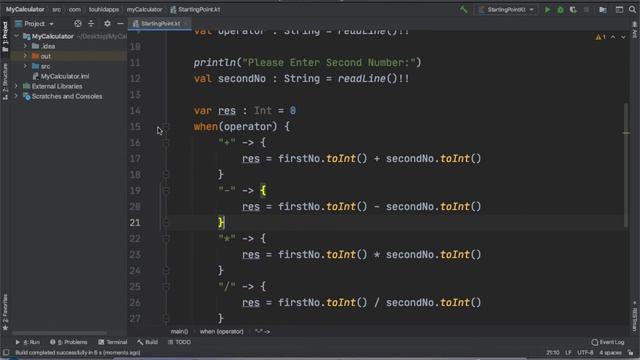
Task: Open the Terminal tool window tab
Action: [x=113, y=342]
